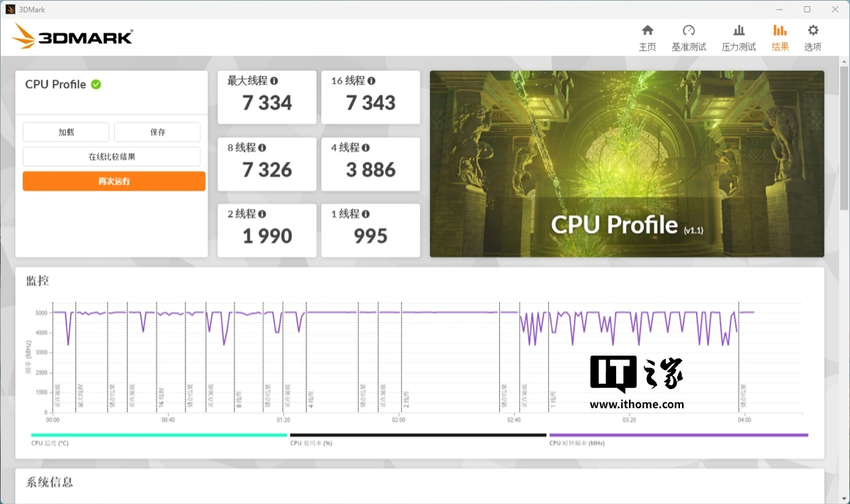The width and height of the screenshot is (850, 504).
Task: Switch to the 主页 tab label
Action: 648,47
